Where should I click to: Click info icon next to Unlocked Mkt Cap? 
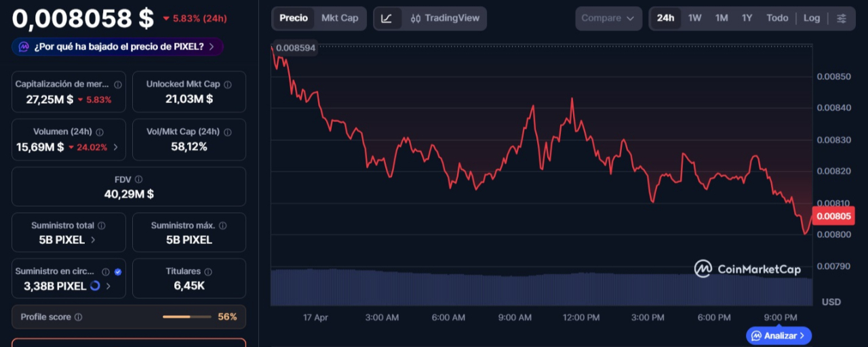[228, 85]
